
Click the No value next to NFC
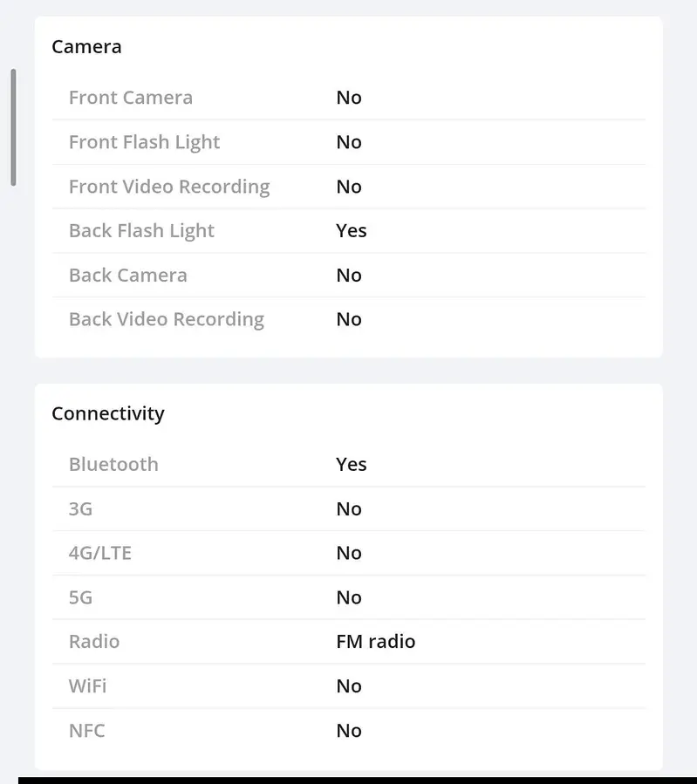pyautogui.click(x=349, y=731)
